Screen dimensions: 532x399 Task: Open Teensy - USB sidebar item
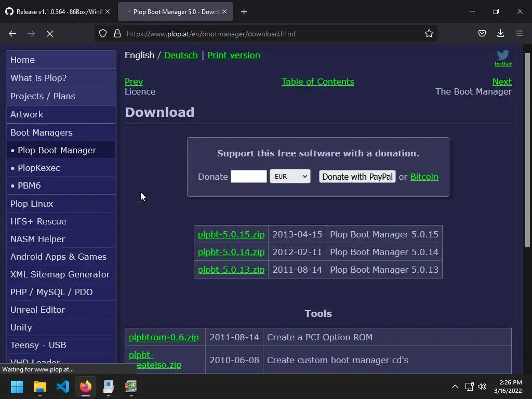click(61, 345)
